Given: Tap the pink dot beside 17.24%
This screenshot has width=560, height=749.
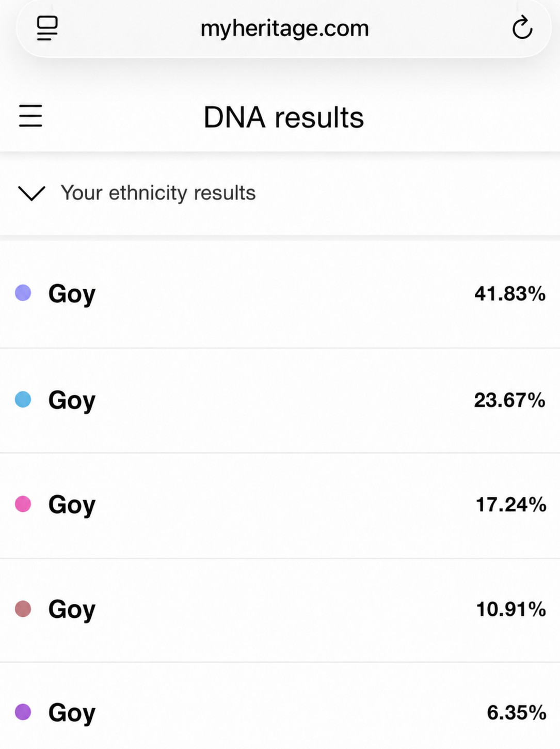Looking at the screenshot, I should click(23, 504).
